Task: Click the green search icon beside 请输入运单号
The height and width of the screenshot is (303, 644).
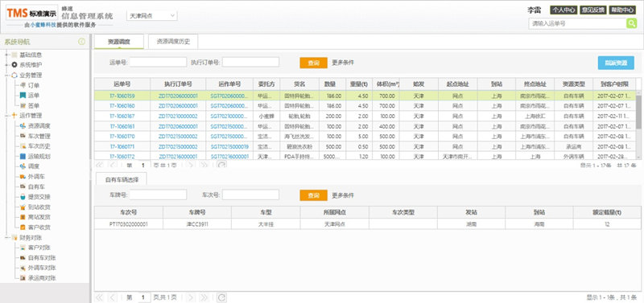Action: coord(631,23)
